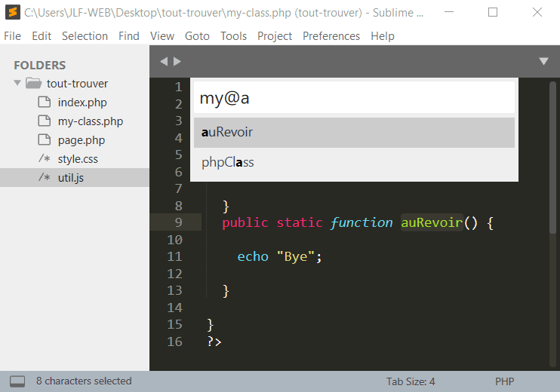Open the View menu
This screenshot has width=560, height=392.
(x=162, y=36)
